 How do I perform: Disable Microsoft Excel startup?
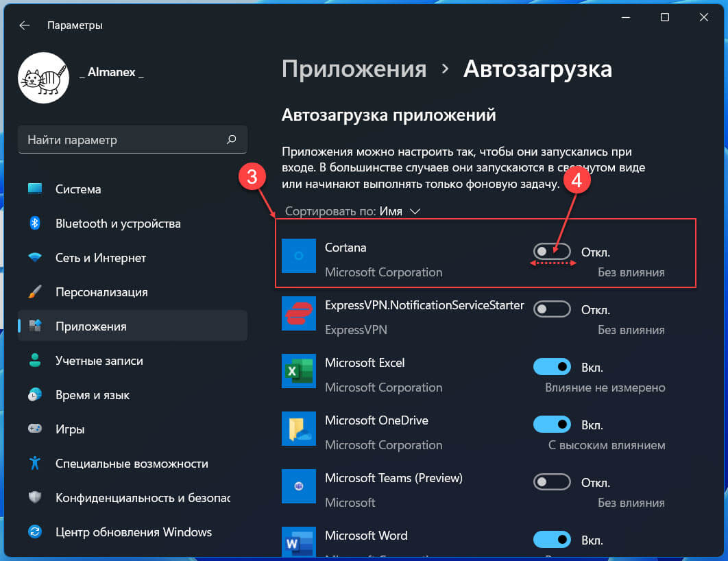[552, 367]
